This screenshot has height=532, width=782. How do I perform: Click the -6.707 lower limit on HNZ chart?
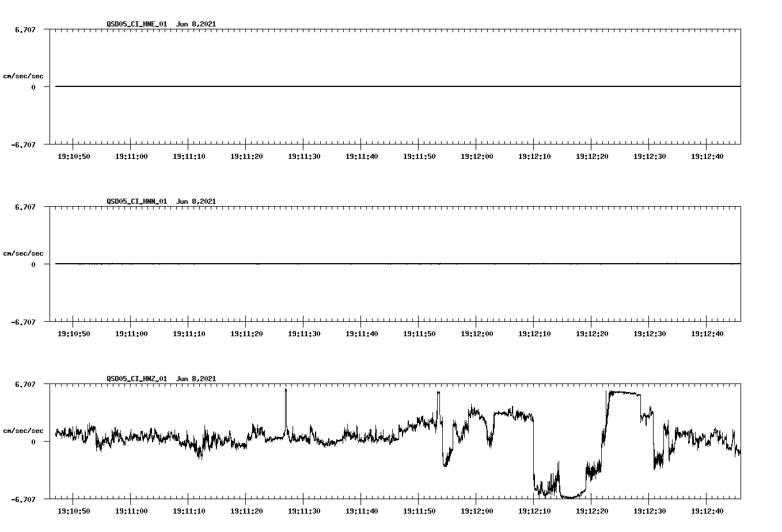[23, 499]
